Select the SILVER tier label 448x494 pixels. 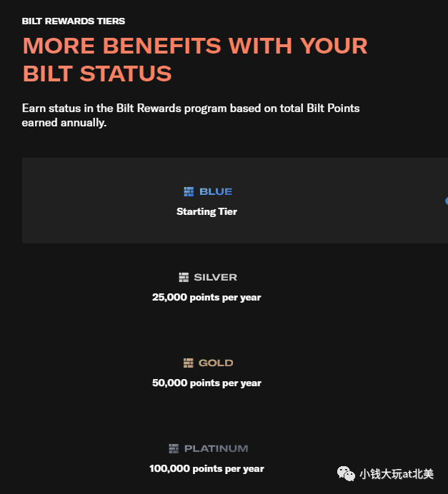(215, 277)
